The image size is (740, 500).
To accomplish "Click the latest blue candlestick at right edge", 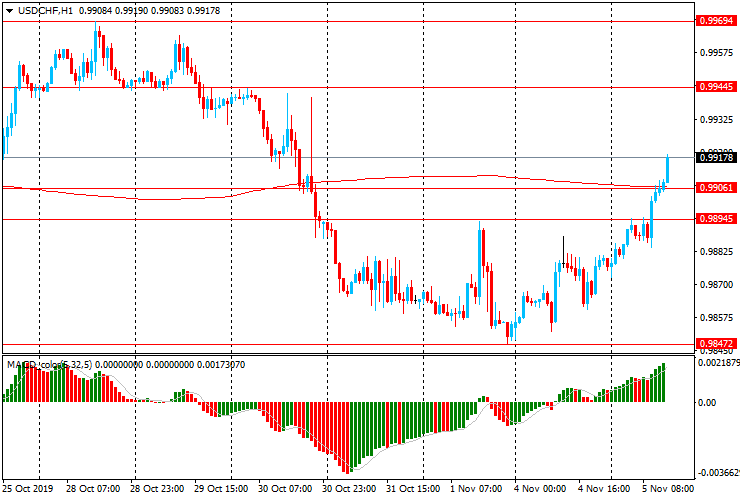I will point(667,170).
